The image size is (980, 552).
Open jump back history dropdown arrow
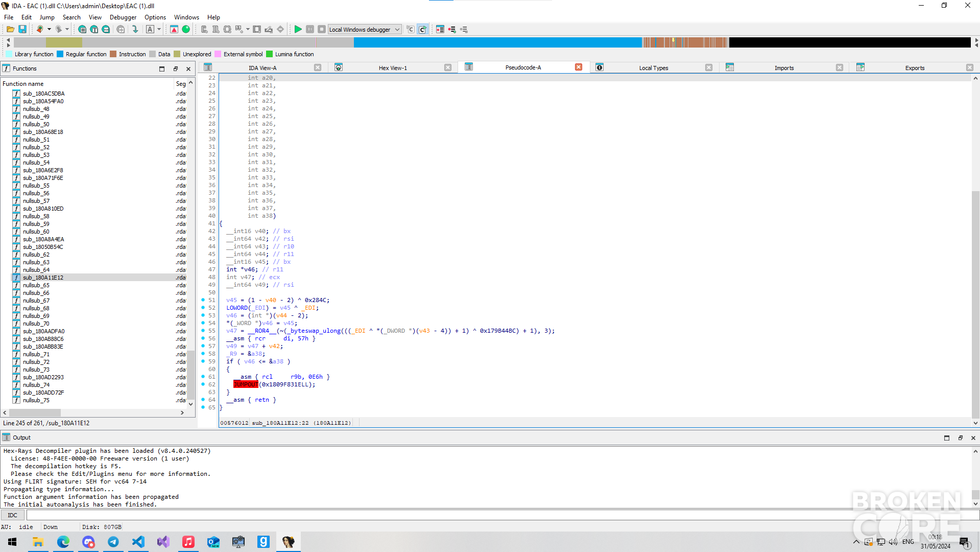(x=49, y=29)
